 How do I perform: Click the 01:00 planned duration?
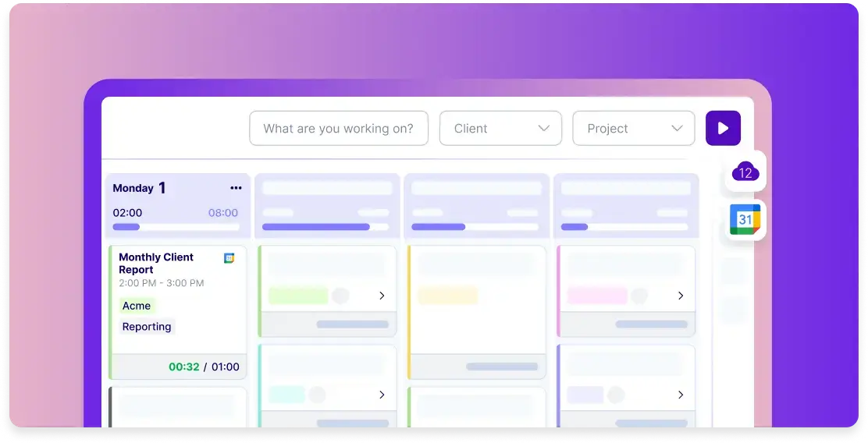pos(226,367)
